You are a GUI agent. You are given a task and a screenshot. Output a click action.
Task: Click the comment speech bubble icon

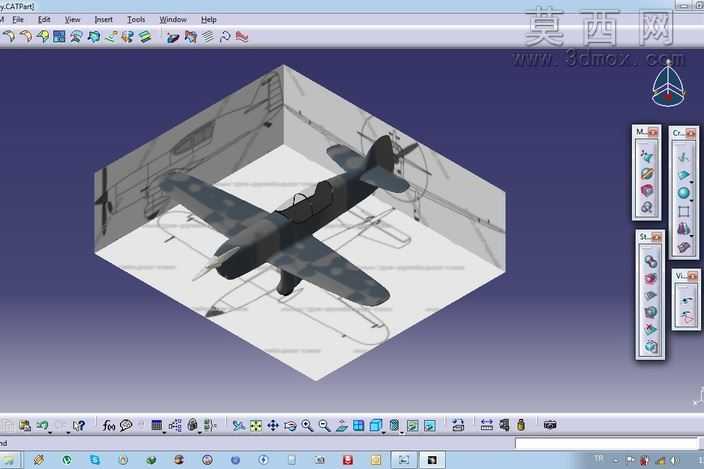126,425
